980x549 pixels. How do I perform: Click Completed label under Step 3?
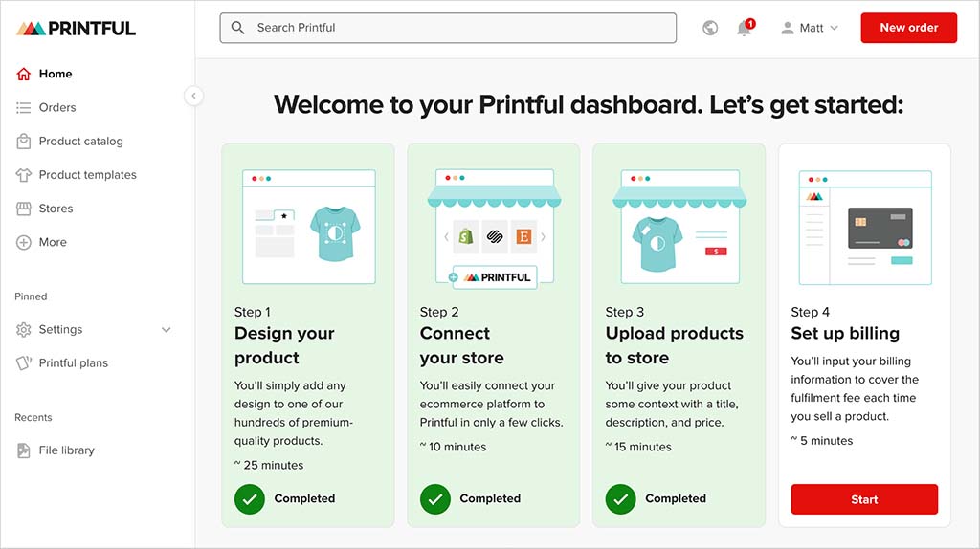676,498
